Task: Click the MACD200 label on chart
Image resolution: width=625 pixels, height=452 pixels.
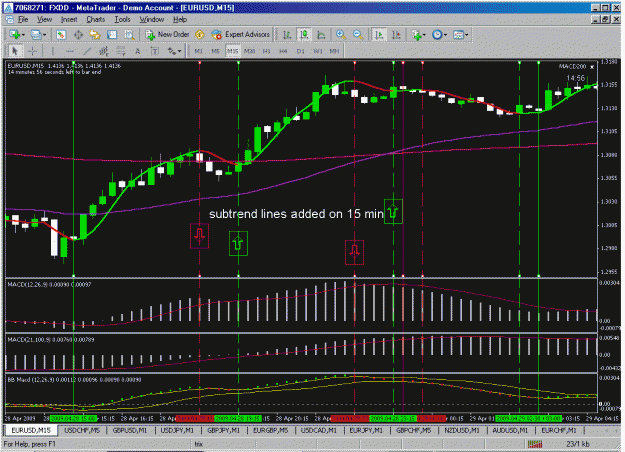Action: pos(573,67)
